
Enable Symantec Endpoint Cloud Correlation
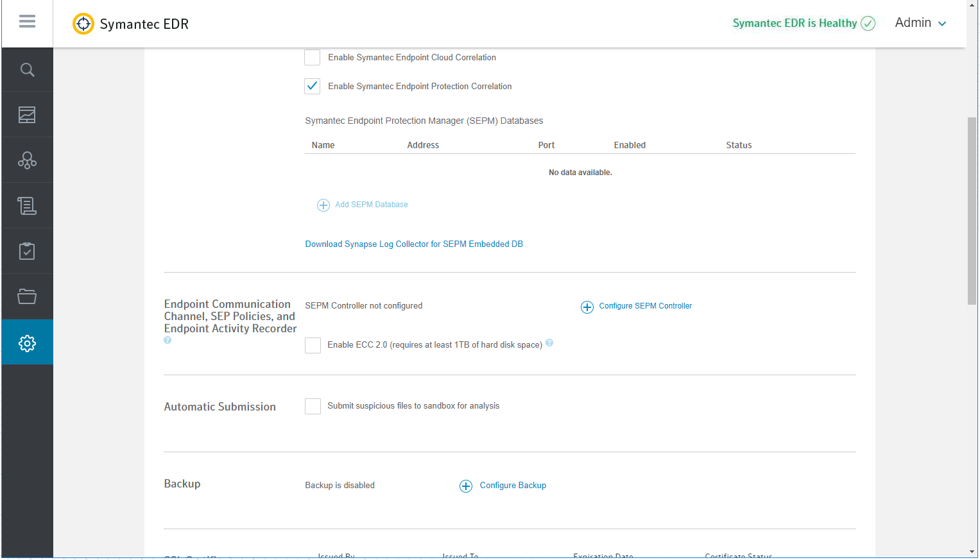(312, 57)
